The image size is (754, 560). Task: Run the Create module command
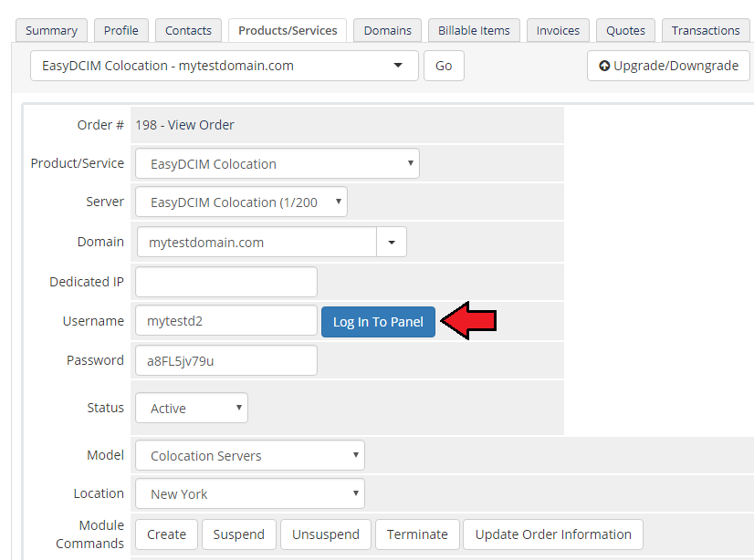pos(166,534)
